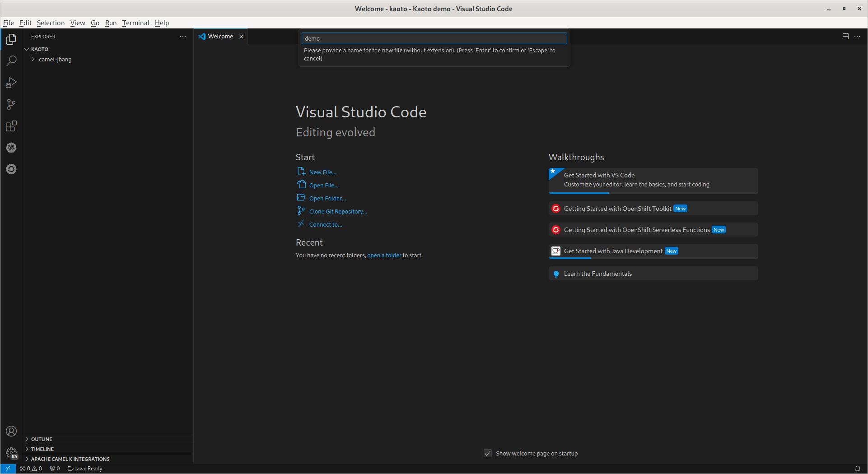Screen dimensions: 868x474
Task: Open the Terminal menu
Action: 135,23
